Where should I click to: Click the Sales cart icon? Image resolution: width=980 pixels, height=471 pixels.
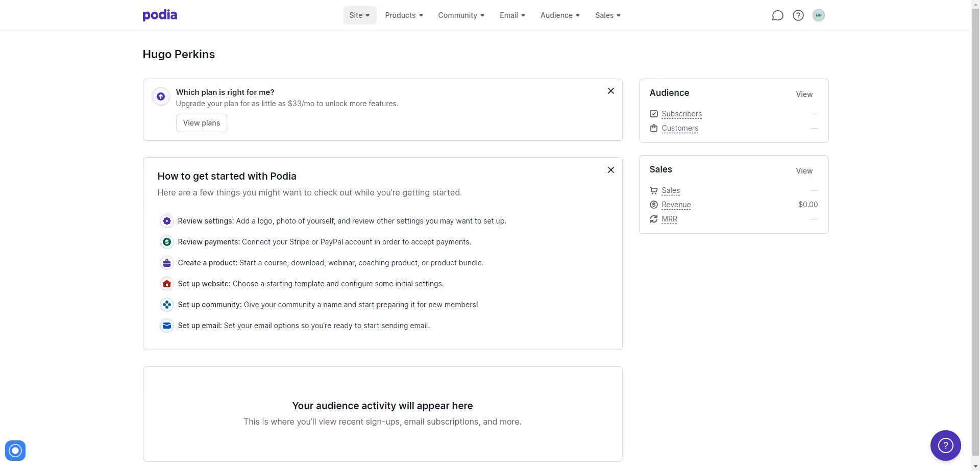(x=654, y=190)
